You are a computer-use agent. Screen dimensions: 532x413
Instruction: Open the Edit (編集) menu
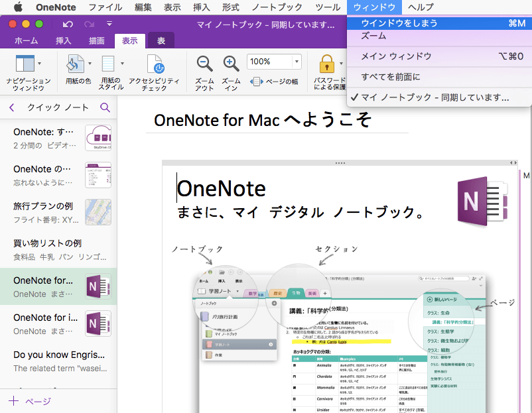pos(143,7)
